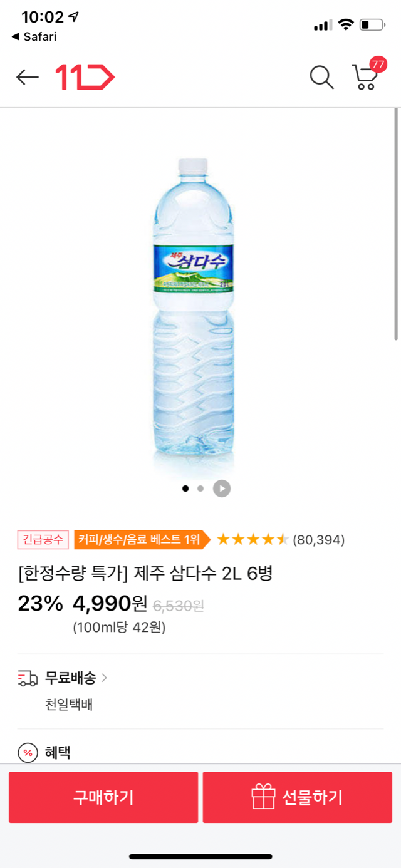The image size is (401, 868).
Task: Open 커피/생수/음료 베스트 1위 ranking tag
Action: [140, 539]
